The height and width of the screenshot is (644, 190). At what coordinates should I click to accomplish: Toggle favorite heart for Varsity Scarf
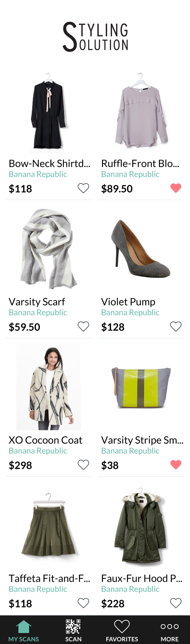point(83,326)
